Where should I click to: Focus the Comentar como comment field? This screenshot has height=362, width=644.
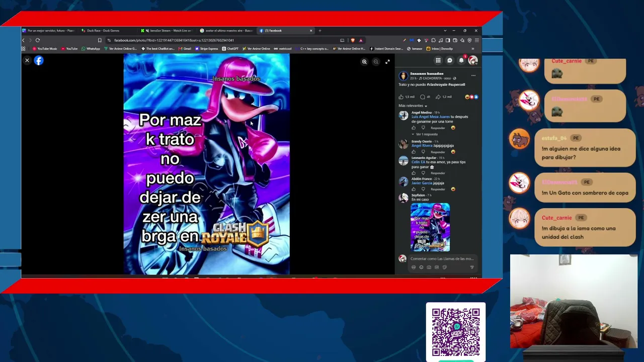point(442,259)
